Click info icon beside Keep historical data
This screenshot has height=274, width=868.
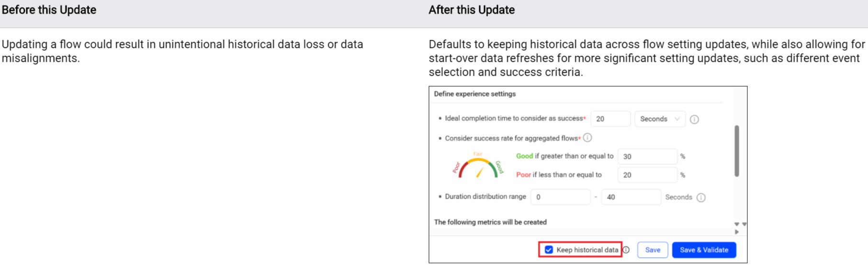pos(626,250)
